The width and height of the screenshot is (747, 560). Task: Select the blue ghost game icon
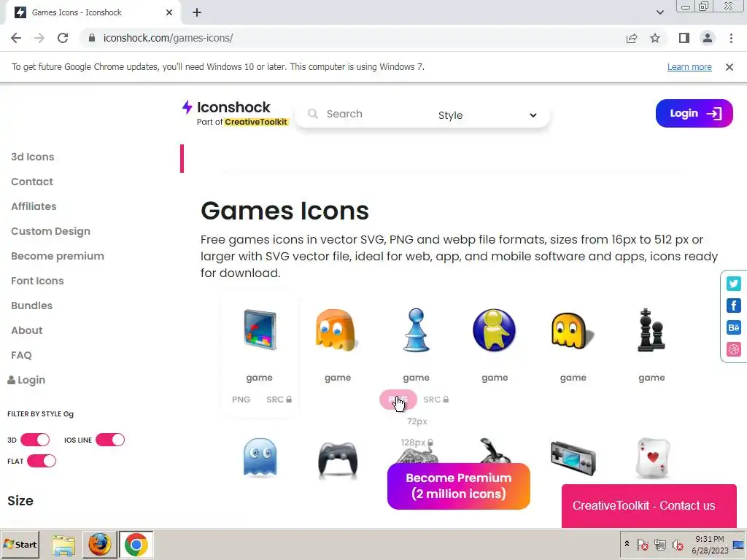pyautogui.click(x=260, y=457)
